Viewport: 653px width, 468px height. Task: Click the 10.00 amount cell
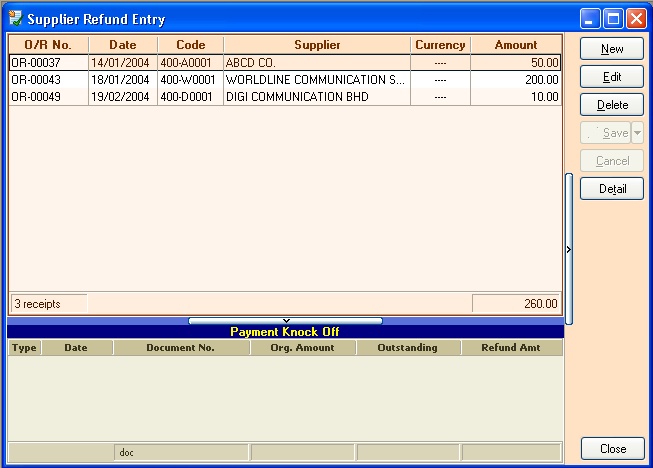[516, 97]
